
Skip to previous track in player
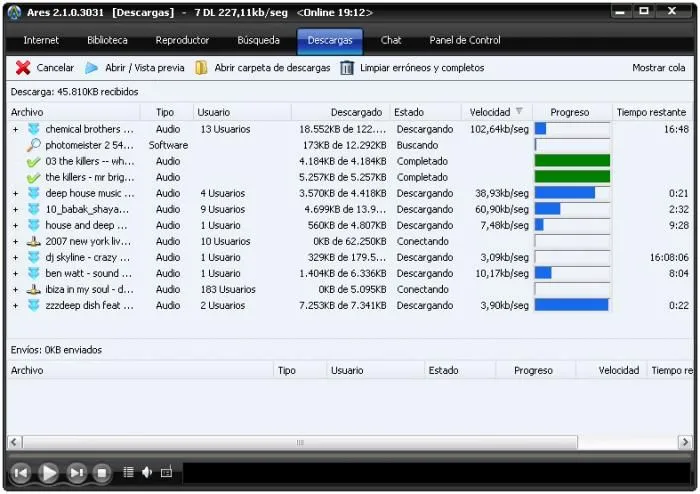pyautogui.click(x=20, y=473)
